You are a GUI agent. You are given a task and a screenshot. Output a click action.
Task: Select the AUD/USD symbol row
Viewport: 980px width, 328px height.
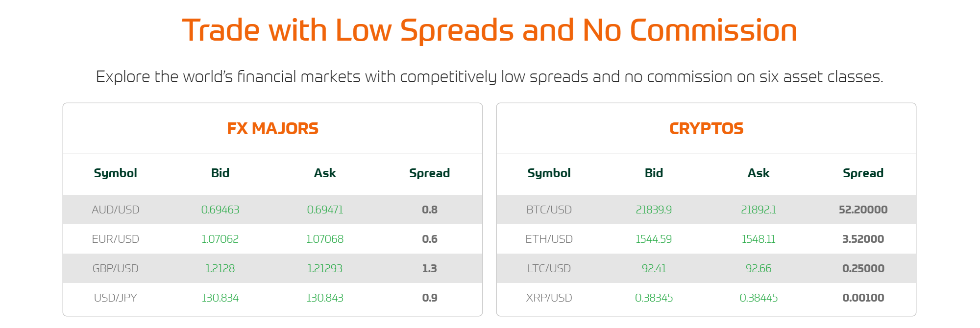point(272,210)
